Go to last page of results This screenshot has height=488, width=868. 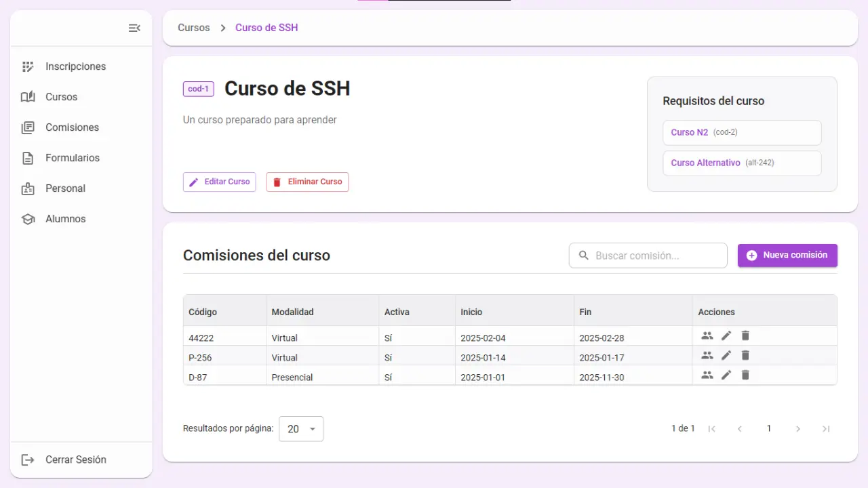(826, 428)
